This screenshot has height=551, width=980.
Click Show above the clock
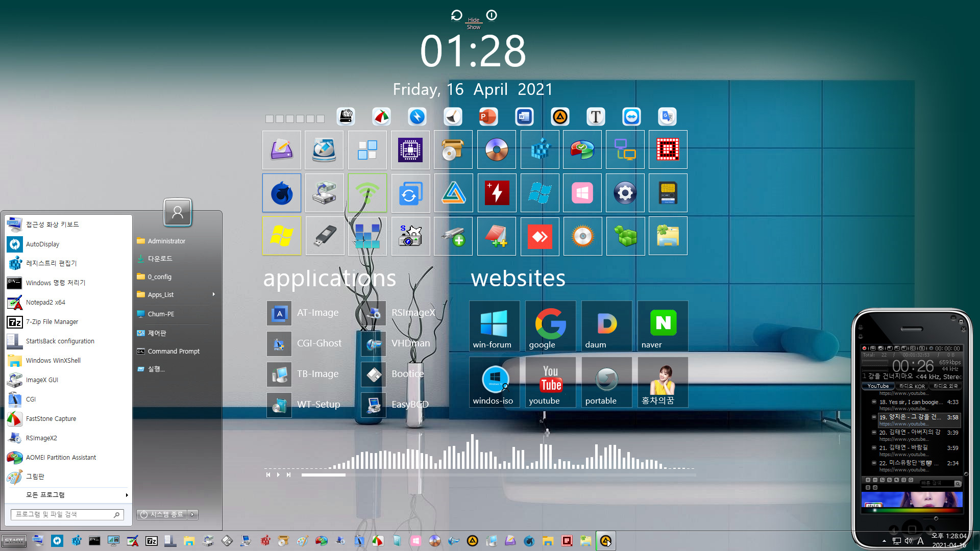pos(474,28)
